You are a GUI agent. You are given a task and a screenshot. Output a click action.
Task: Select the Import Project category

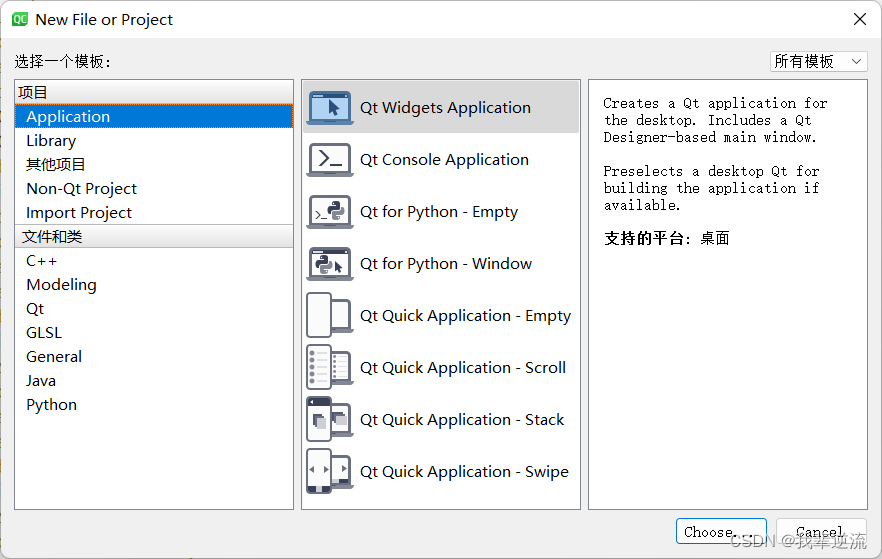pyautogui.click(x=154, y=213)
